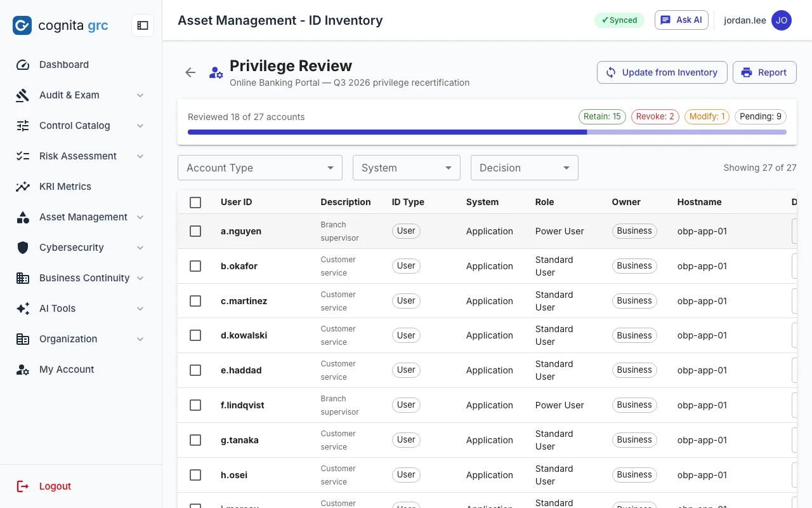This screenshot has height=508, width=812.
Task: Click the Risk Assessment checklist icon
Action: pyautogui.click(x=23, y=156)
